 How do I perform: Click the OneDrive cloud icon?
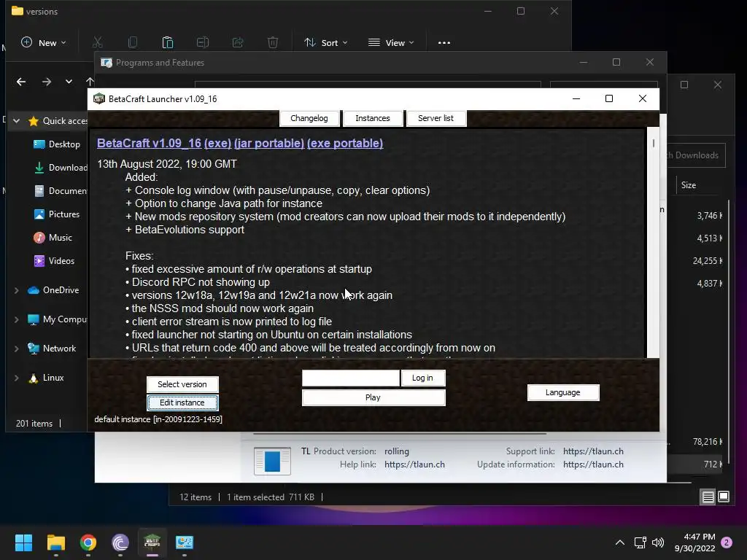pyautogui.click(x=34, y=290)
